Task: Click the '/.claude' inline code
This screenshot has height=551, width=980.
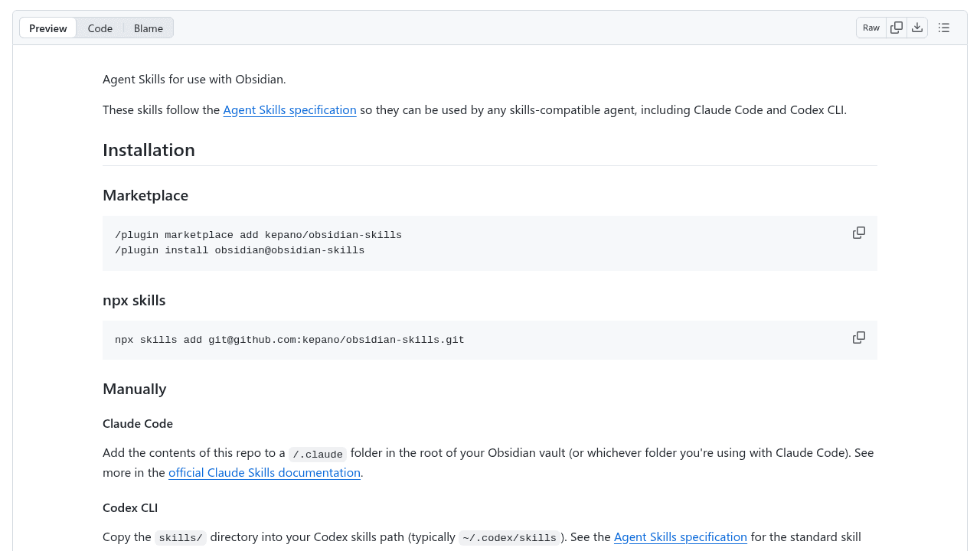Action: (318, 454)
